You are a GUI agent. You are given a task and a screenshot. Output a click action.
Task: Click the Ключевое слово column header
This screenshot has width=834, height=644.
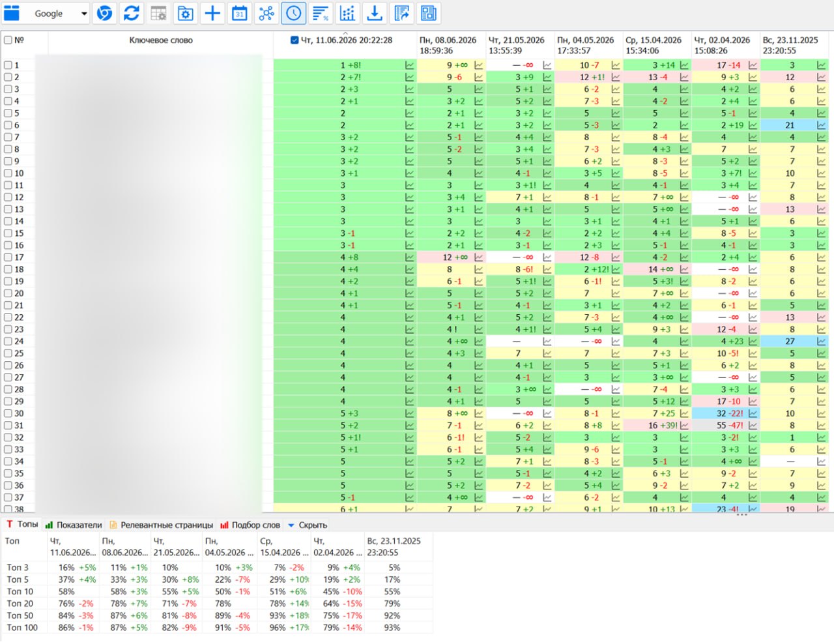[161, 40]
